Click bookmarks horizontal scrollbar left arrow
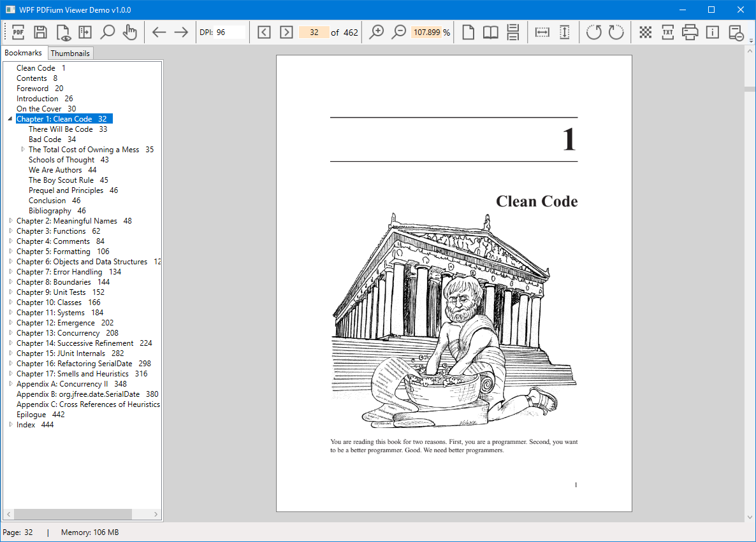756x542 pixels. 9,514
